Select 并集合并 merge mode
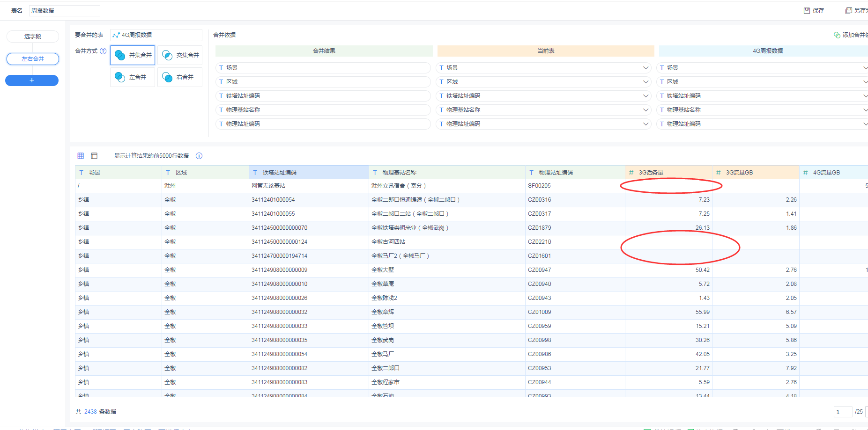The width and height of the screenshot is (868, 430). tap(133, 55)
